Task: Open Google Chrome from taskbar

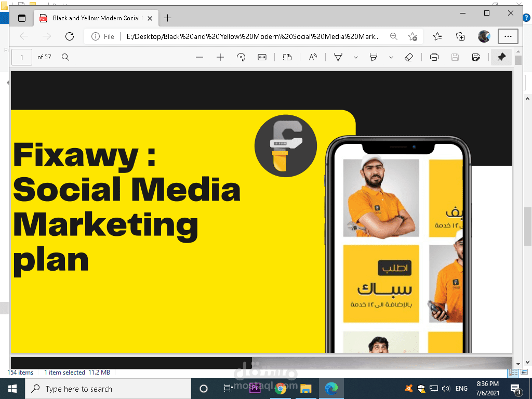Action: (280, 389)
